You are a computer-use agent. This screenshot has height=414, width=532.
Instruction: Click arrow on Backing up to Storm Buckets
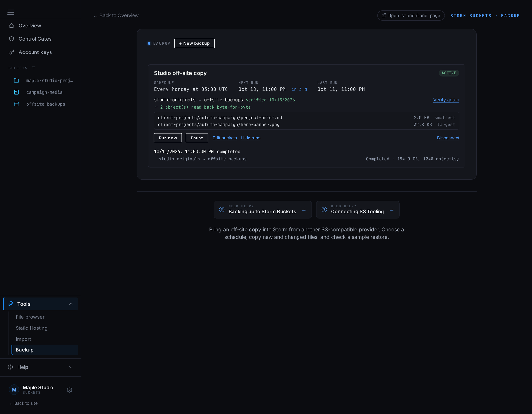point(304,210)
